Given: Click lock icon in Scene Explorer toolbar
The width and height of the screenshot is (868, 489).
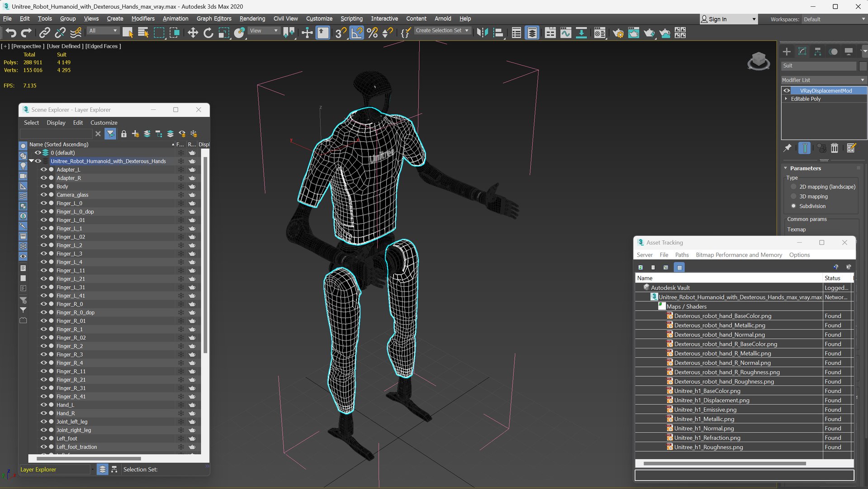Looking at the screenshot, I should [x=123, y=134].
